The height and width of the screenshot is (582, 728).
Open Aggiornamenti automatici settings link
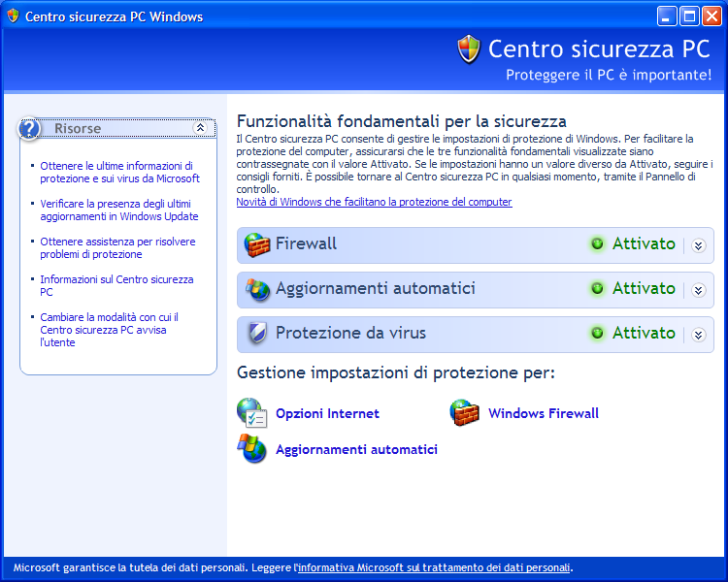[356, 450]
